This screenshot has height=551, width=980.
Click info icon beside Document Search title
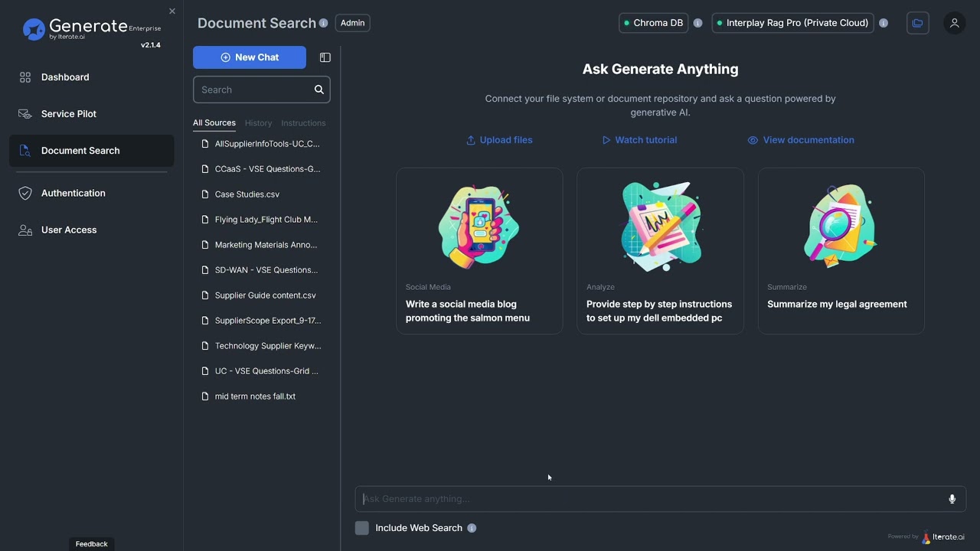click(323, 23)
